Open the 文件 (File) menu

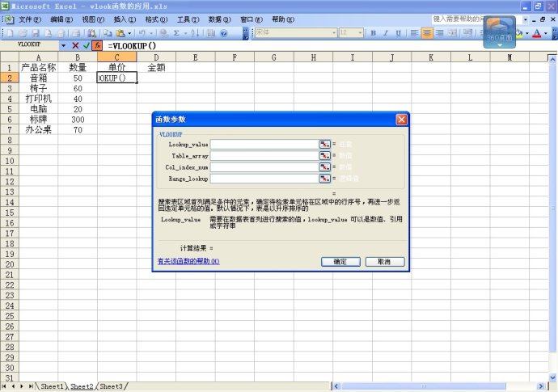(30, 19)
